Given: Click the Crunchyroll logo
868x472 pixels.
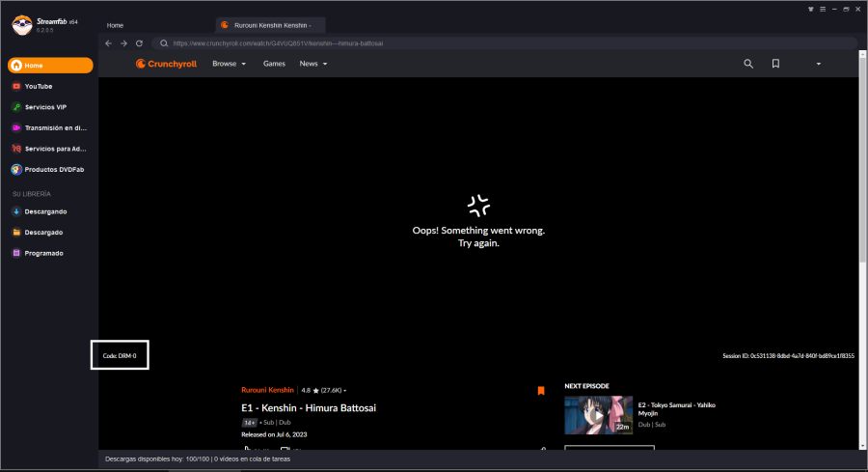Looking at the screenshot, I should pos(166,64).
